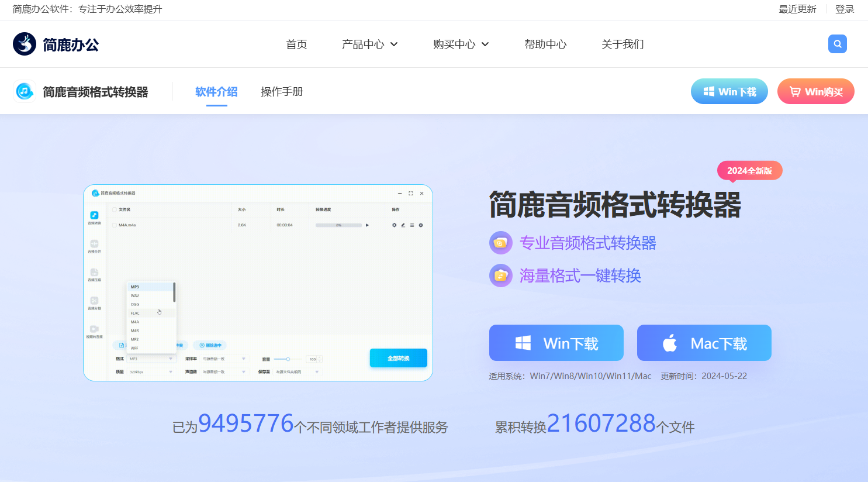Switch to the 操作手册 tab
Screen dimensions: 868x482
[282, 92]
